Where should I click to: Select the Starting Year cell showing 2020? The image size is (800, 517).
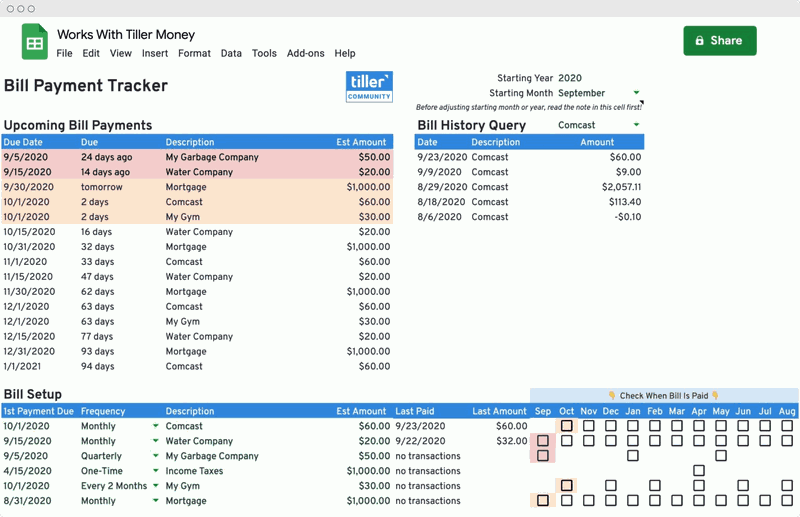point(570,78)
